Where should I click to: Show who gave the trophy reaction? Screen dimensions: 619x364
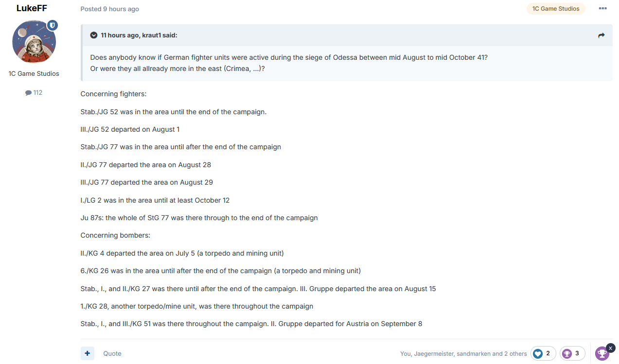(x=572, y=353)
